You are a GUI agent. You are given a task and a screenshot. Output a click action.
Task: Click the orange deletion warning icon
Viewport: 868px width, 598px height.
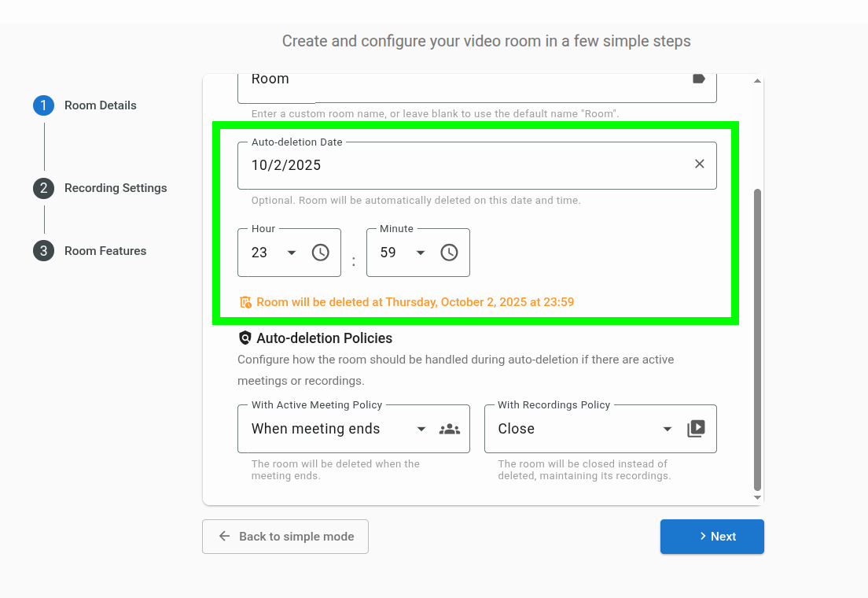coord(245,302)
